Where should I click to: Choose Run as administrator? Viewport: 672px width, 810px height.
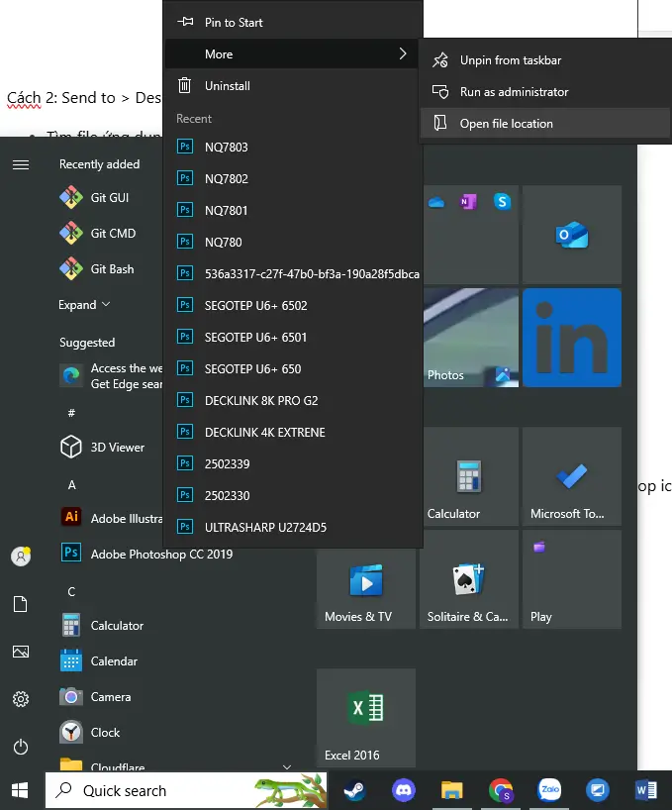tap(514, 92)
